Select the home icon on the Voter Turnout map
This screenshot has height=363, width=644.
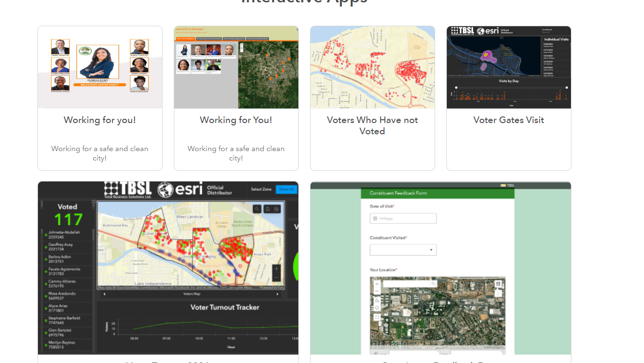pos(268,209)
